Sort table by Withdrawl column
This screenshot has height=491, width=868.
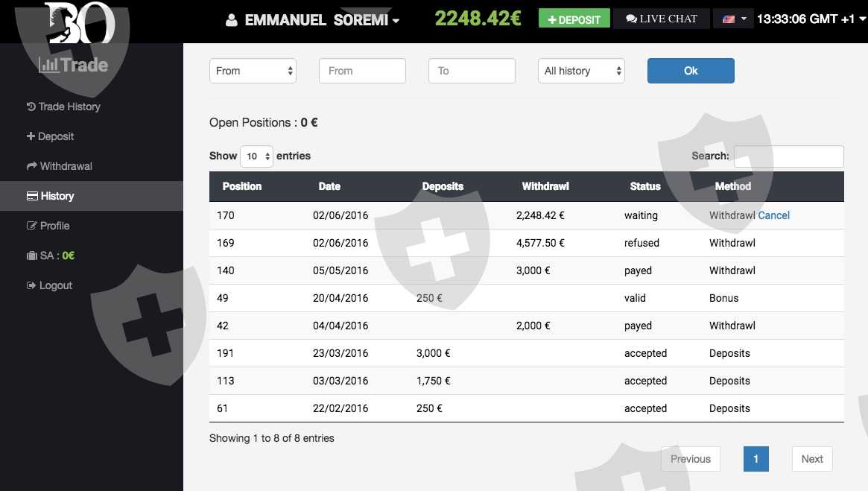(545, 186)
